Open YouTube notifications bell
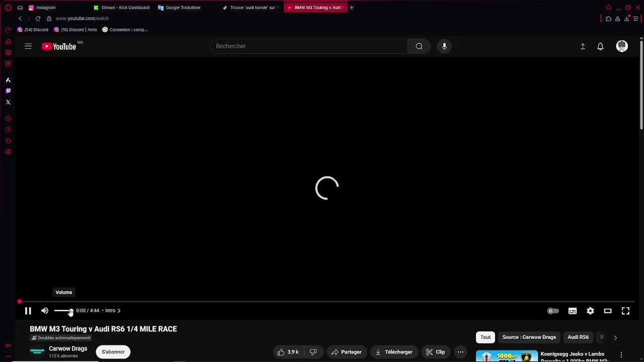 pyautogui.click(x=600, y=46)
